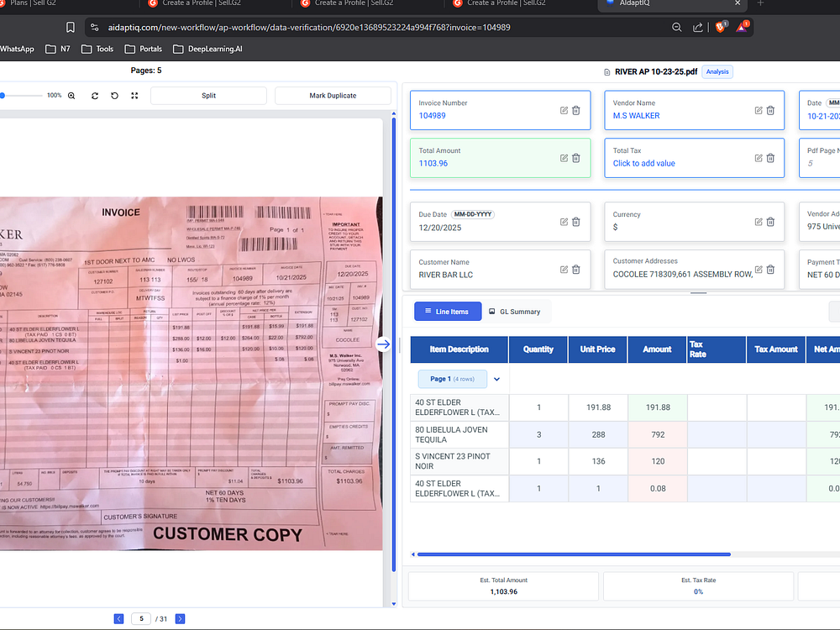The height and width of the screenshot is (630, 840).
Task: Open the Tools bookmarks folder
Action: pos(97,49)
